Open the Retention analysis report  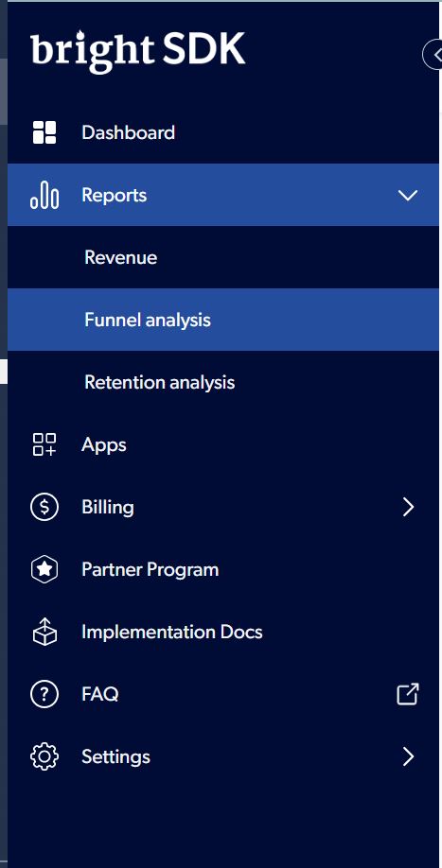point(160,382)
